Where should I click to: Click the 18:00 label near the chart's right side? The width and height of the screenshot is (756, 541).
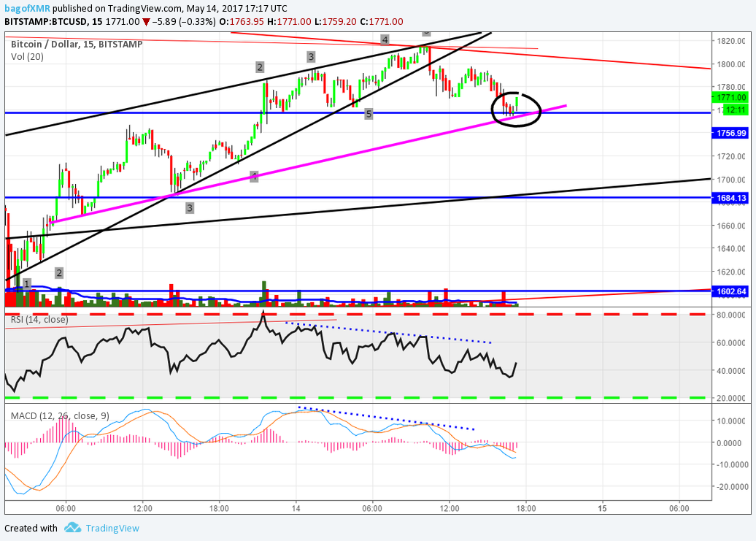click(x=525, y=508)
